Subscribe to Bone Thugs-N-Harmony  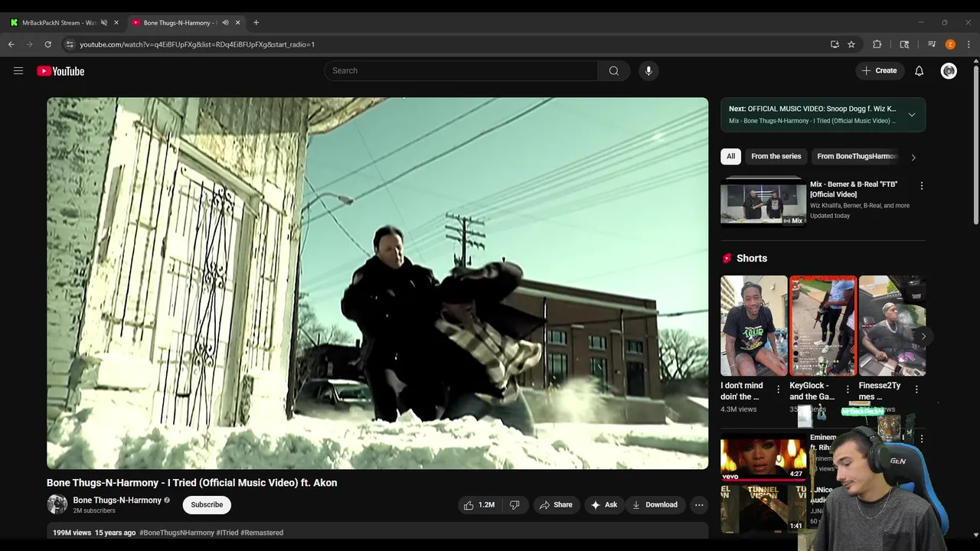pos(207,504)
